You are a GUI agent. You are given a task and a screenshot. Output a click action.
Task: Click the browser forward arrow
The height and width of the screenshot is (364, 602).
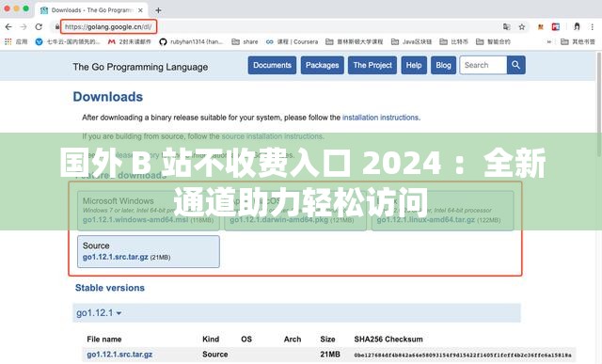tap(24, 27)
